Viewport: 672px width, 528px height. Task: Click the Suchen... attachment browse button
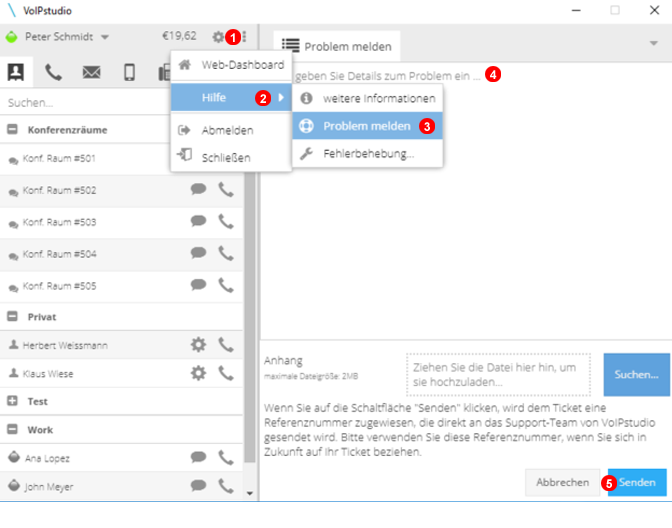(636, 375)
